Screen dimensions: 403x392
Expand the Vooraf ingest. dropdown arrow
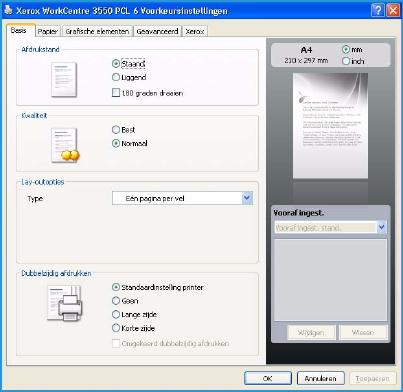[382, 227]
